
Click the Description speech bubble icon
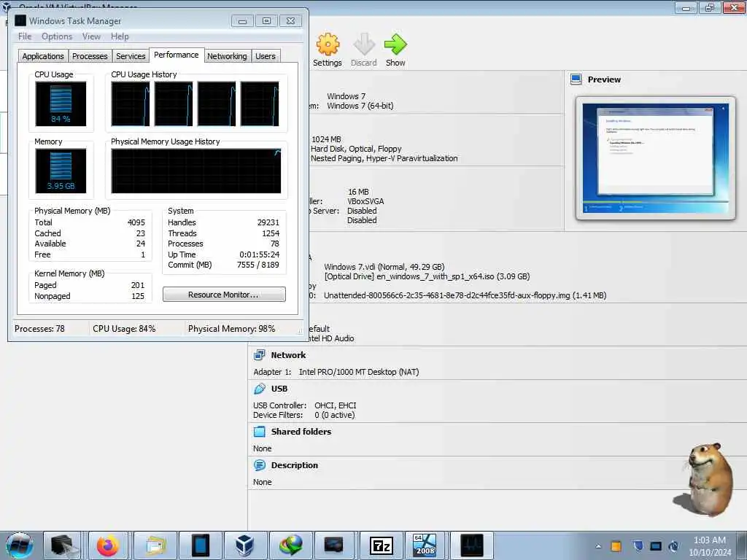260,465
